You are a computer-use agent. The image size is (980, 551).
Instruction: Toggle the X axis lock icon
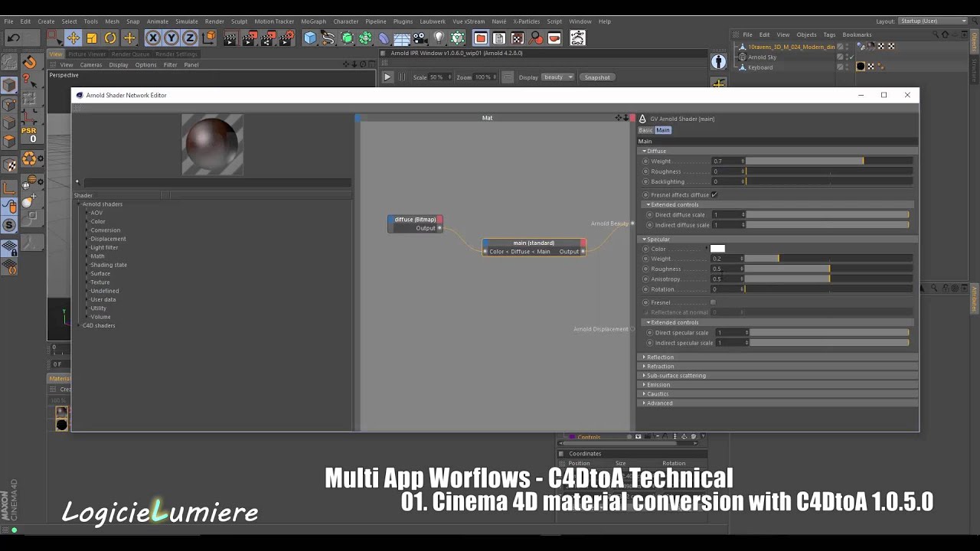pyautogui.click(x=153, y=37)
